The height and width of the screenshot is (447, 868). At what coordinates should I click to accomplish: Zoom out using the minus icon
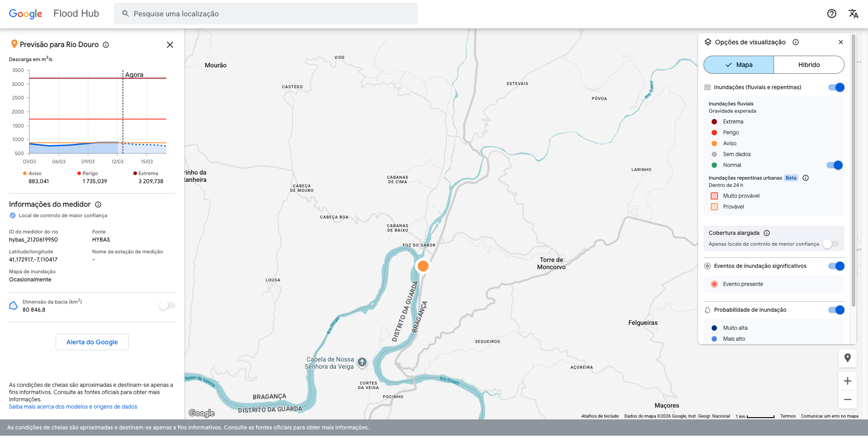(x=848, y=399)
